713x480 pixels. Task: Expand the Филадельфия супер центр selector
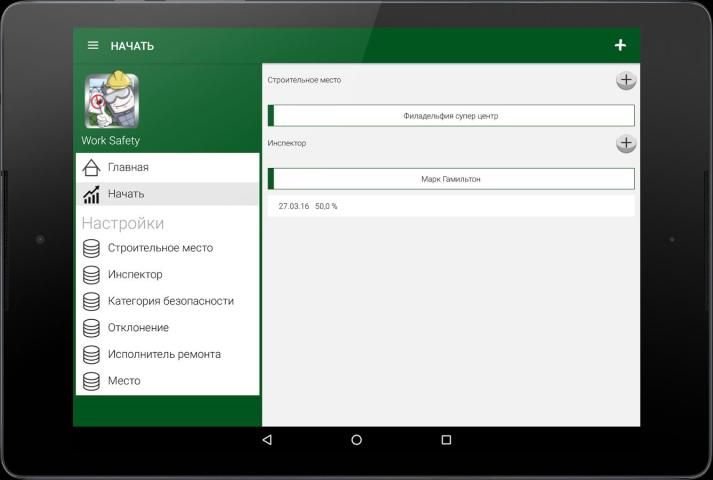tap(451, 116)
